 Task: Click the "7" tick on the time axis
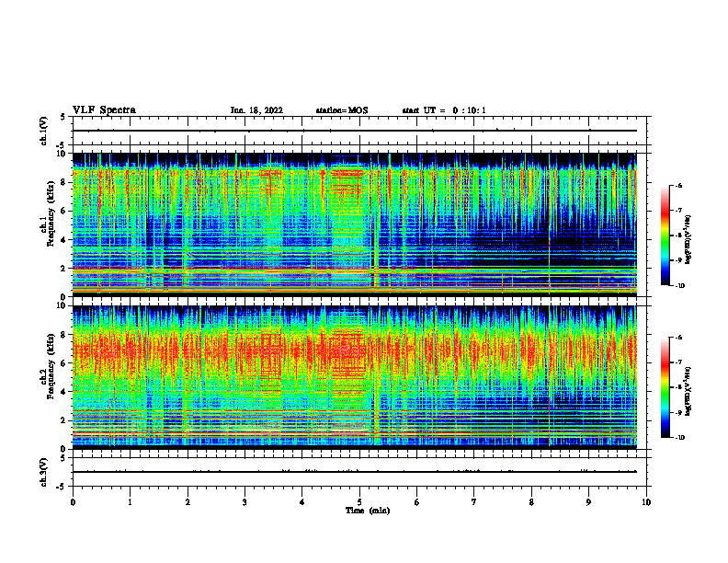474,502
